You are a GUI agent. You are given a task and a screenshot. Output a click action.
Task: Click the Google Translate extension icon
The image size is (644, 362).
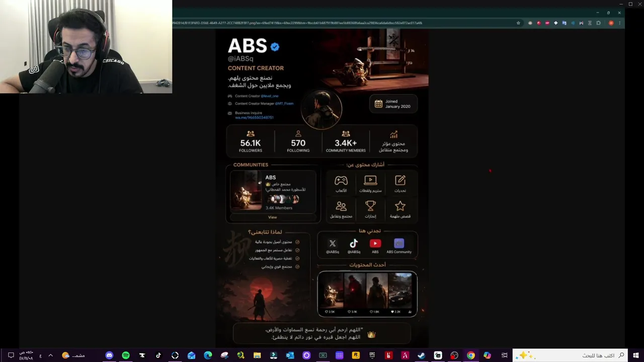pyautogui.click(x=564, y=23)
